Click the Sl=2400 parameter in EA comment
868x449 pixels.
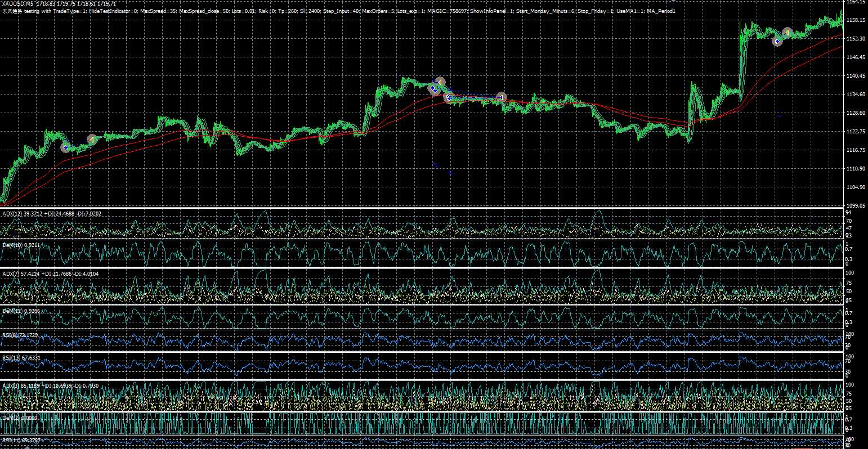[310, 11]
